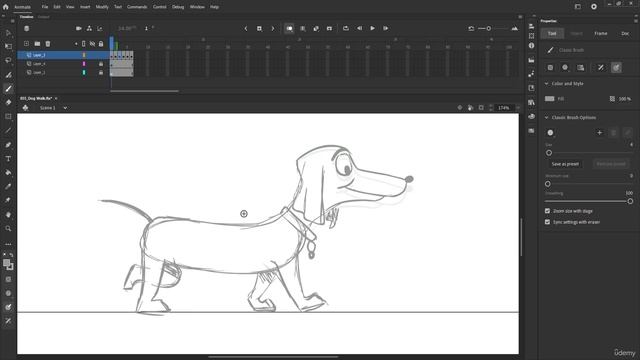Open the Window menu
Viewport: 640px width, 360px height.
pyautogui.click(x=197, y=7)
